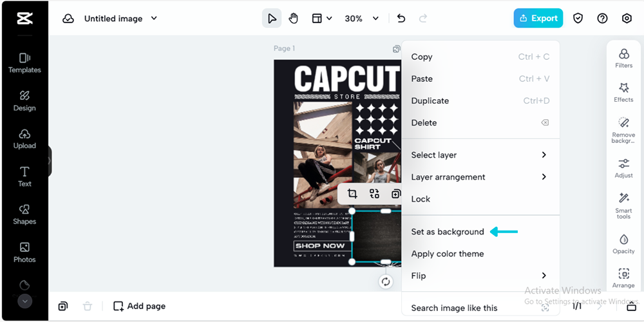Open the Adjust panel
Screen dimensions: 644x322
[x=623, y=168]
